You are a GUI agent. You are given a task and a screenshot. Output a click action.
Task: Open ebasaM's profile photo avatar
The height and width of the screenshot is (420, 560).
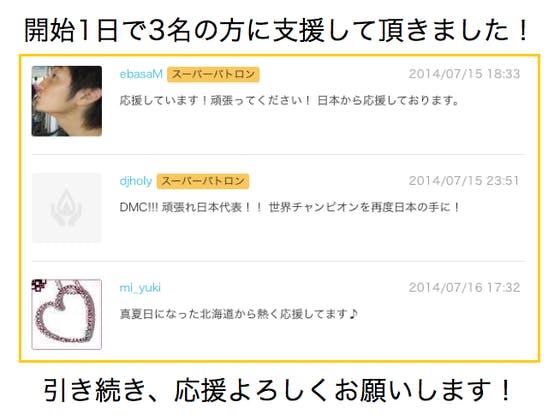67,101
